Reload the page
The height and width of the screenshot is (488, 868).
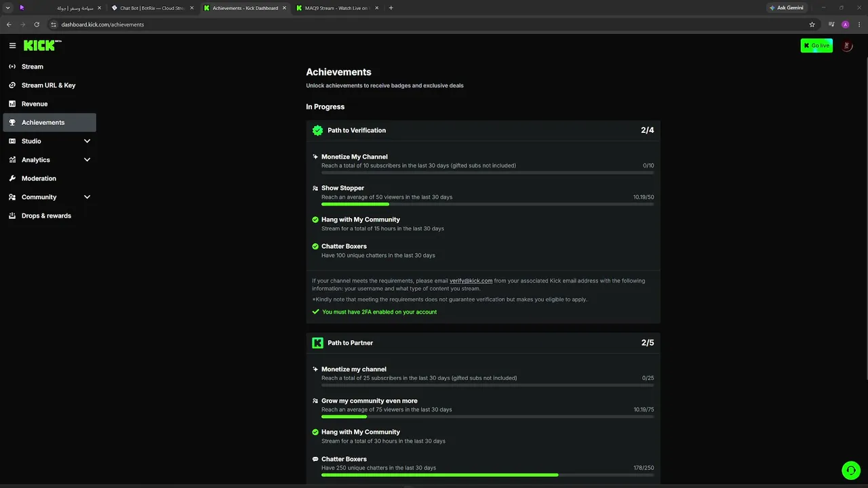coord(37,24)
